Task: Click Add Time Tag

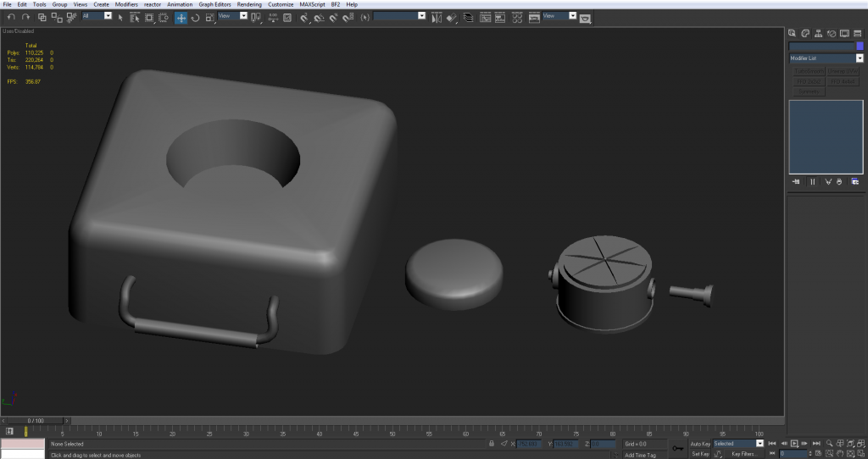Action: (x=640, y=455)
